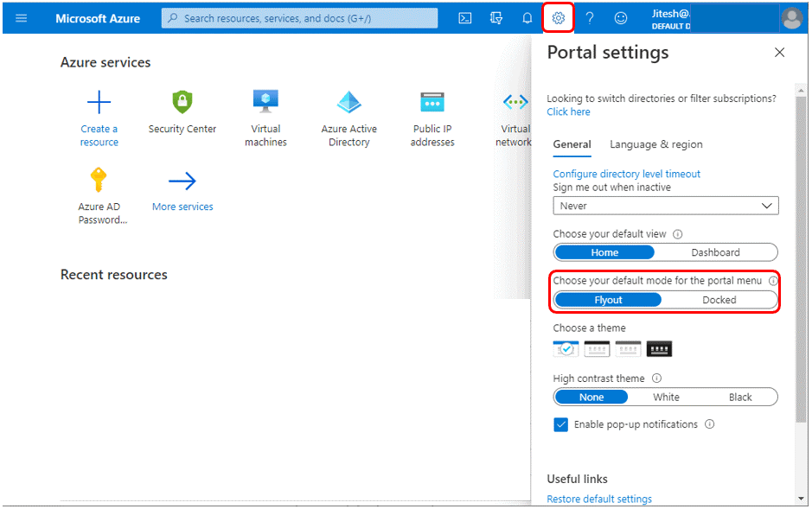Viewport: 812px width, 509px height.
Task: Open the Virtual networks icon
Action: pyautogui.click(x=515, y=102)
